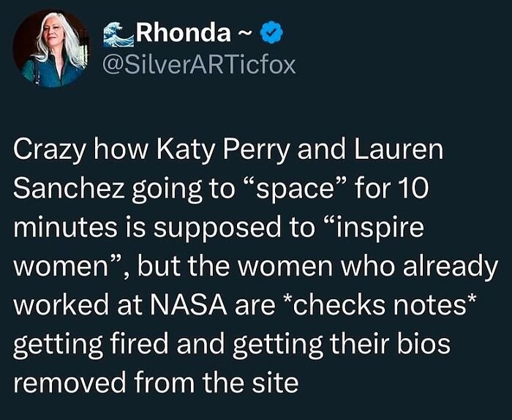Image resolution: width=512 pixels, height=420 pixels.
Task: Click Rhonda's profile avatar photo
Action: coord(50,48)
